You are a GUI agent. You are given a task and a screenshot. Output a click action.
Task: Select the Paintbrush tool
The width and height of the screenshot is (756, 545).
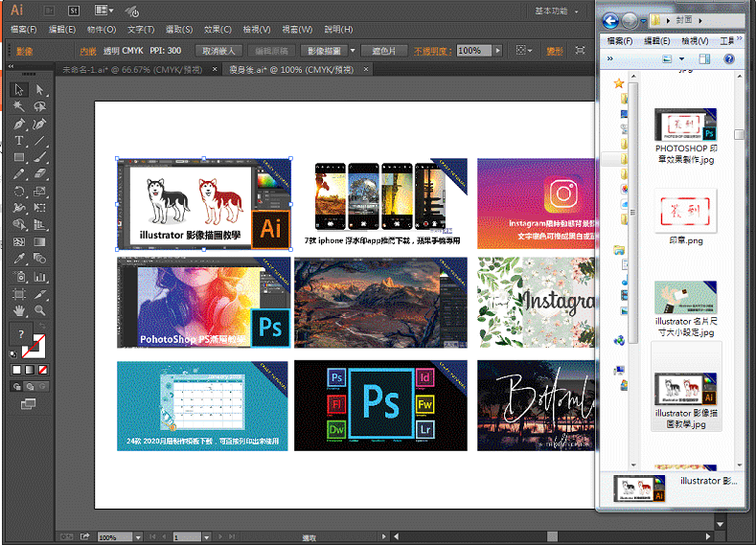tap(39, 157)
